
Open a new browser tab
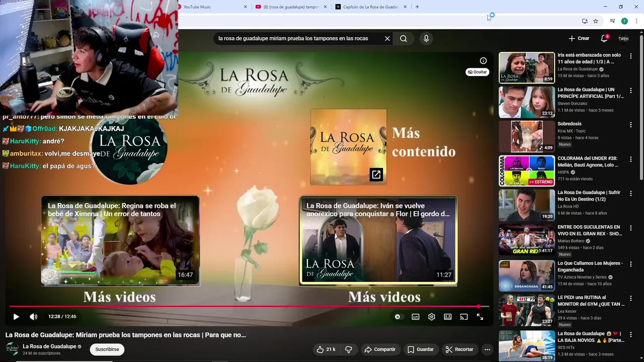pos(417,7)
